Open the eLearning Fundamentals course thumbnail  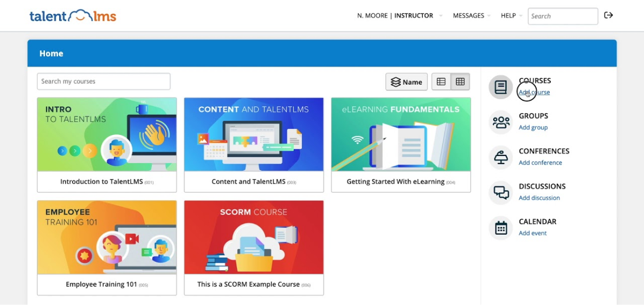(401, 135)
